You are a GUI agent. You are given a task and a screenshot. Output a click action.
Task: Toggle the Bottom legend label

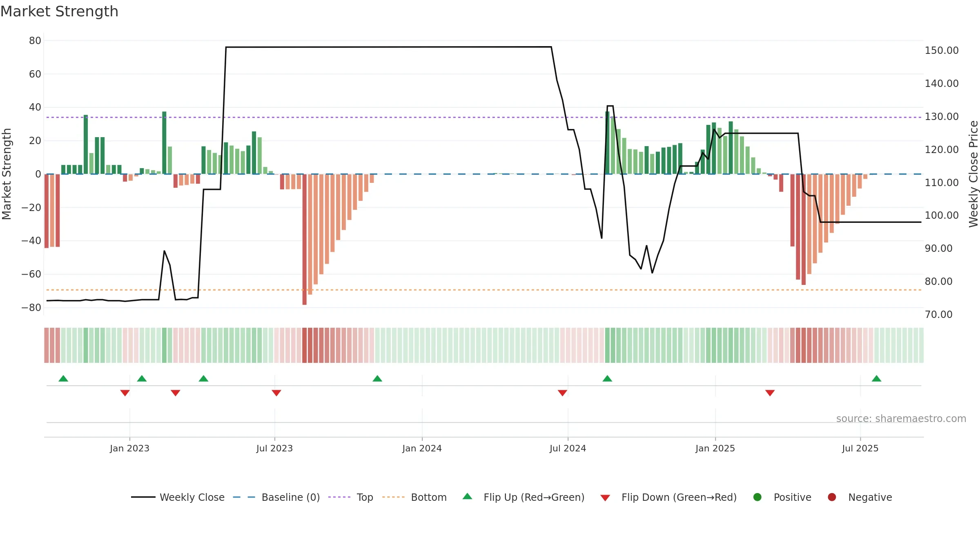click(x=429, y=498)
